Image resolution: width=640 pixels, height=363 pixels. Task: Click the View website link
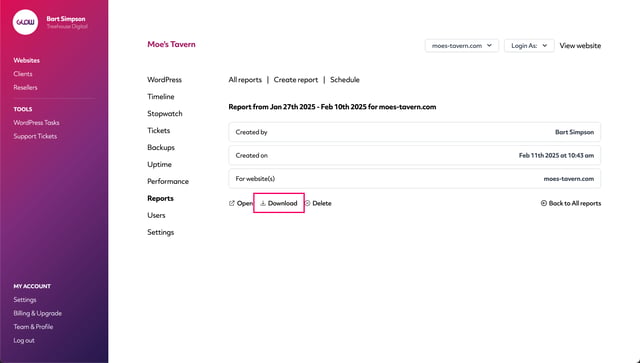tap(580, 46)
